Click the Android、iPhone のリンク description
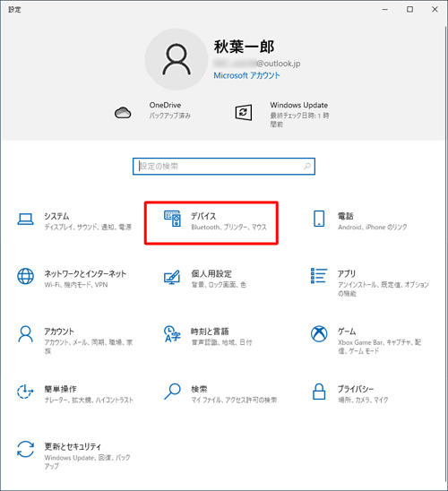 pyautogui.click(x=372, y=227)
